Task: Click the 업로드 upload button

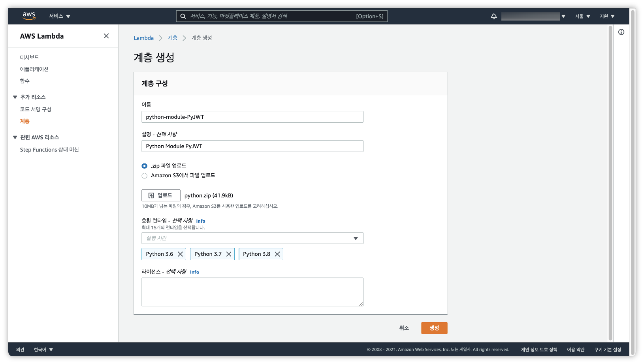Action: (161, 195)
